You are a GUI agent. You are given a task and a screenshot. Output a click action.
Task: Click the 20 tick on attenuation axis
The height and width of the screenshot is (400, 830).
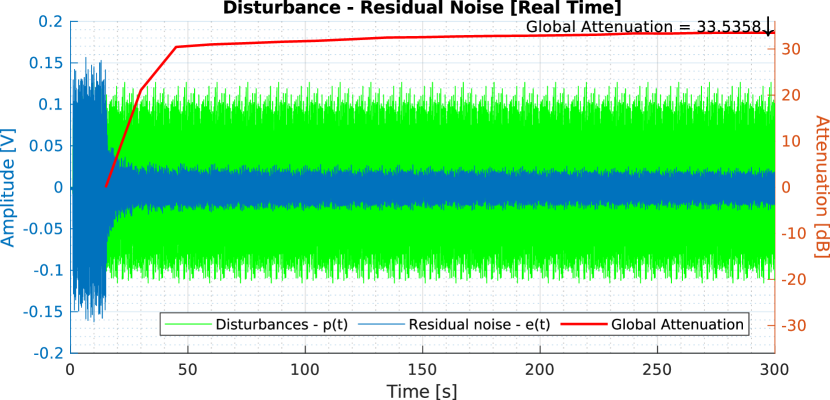(790, 95)
